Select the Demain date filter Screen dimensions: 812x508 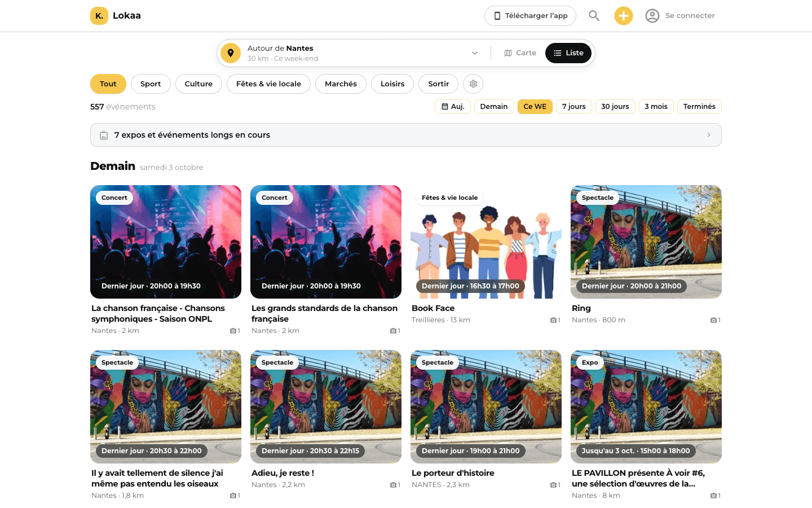(494, 107)
